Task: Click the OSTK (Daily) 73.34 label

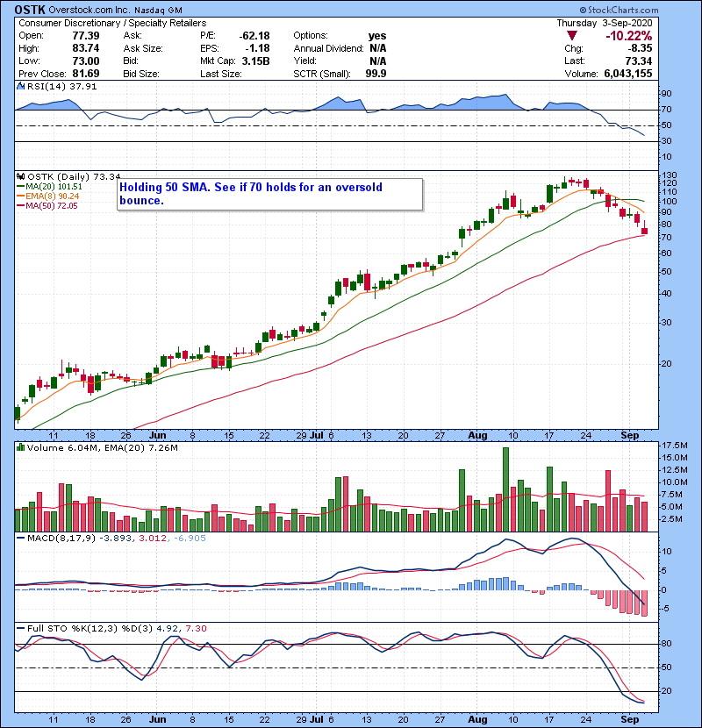Action: click(x=74, y=176)
